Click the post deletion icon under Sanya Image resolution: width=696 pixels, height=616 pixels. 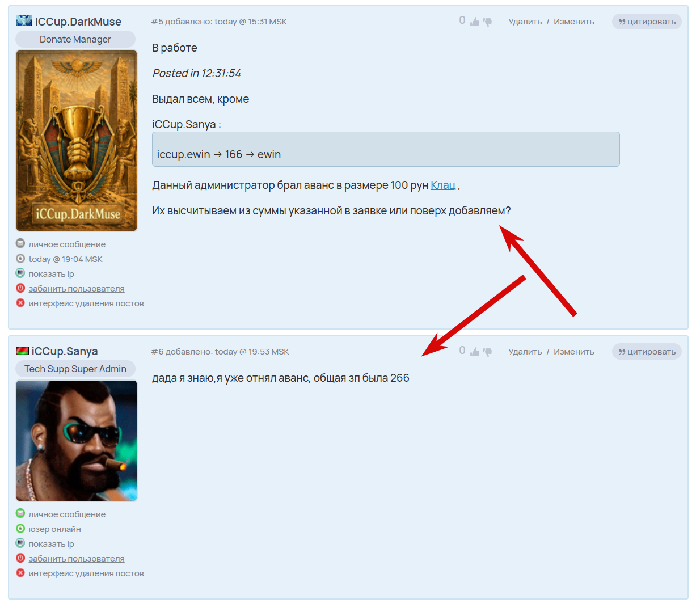pos(20,573)
